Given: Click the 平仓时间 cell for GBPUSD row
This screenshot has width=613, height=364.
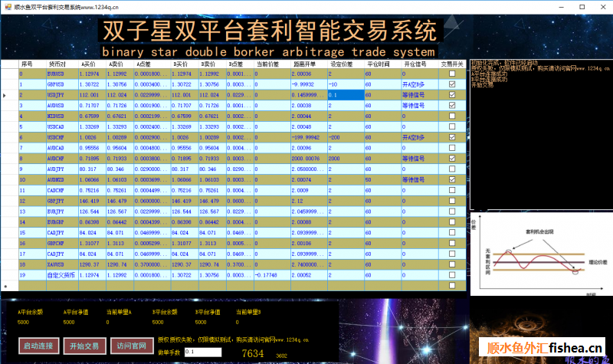Looking at the screenshot, I should pos(382,84).
